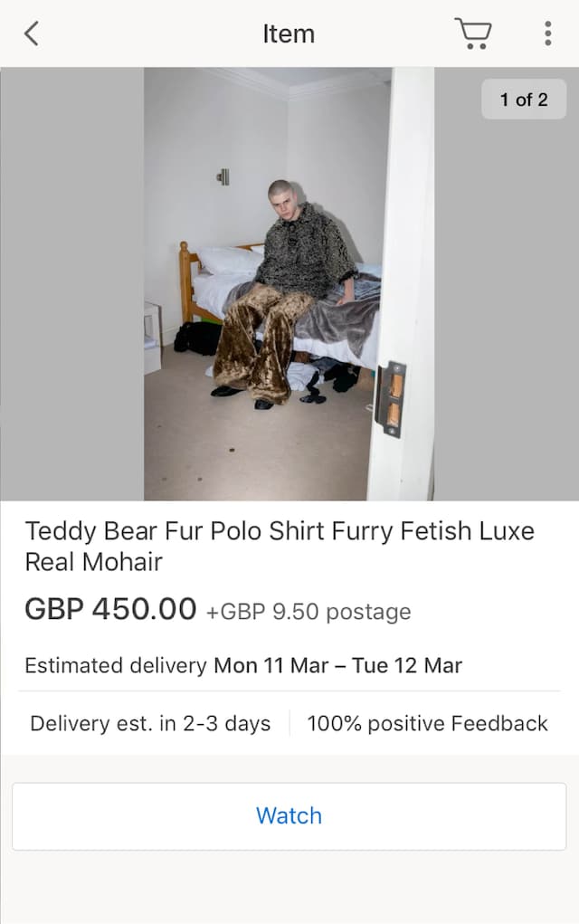Viewport: 579px width, 924px height.
Task: Click the 'Real Mohair' line of the title
Action: point(93,562)
